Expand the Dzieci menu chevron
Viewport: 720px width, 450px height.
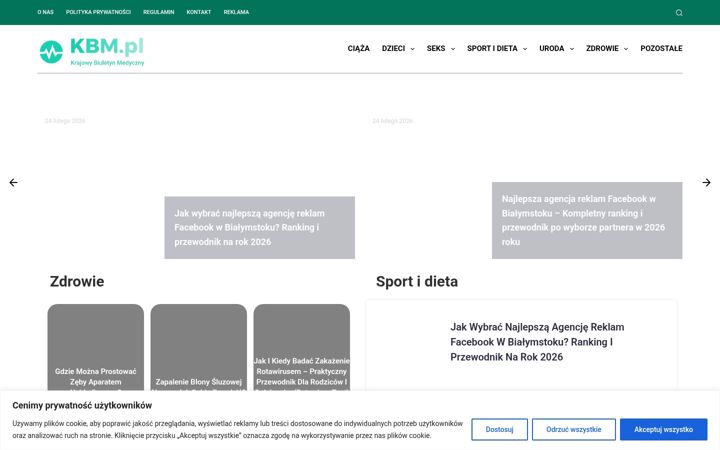point(412,49)
